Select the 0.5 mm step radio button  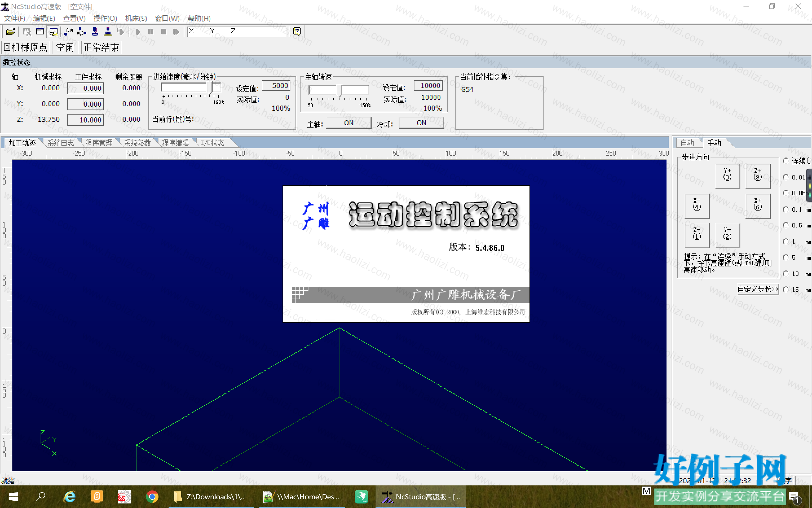click(x=786, y=225)
